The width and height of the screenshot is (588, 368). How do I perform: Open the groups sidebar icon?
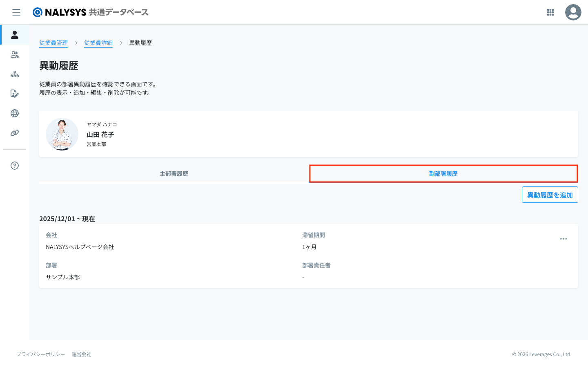click(x=15, y=54)
